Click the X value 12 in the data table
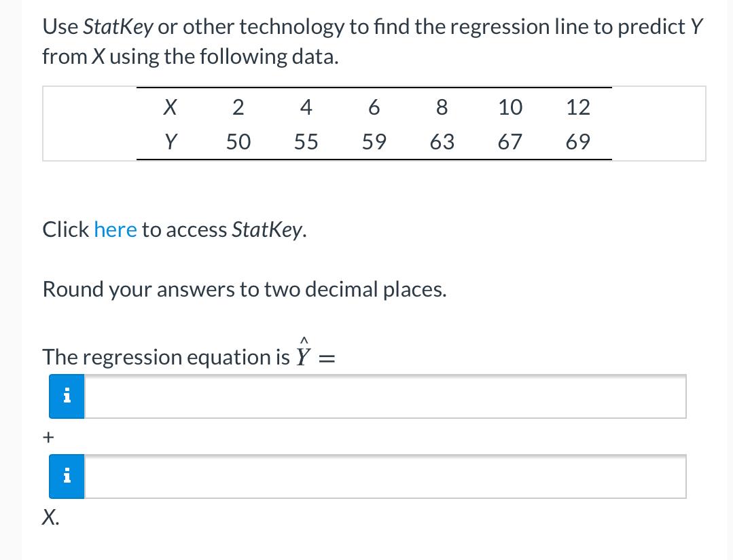Image resolution: width=733 pixels, height=560 pixels. [579, 107]
